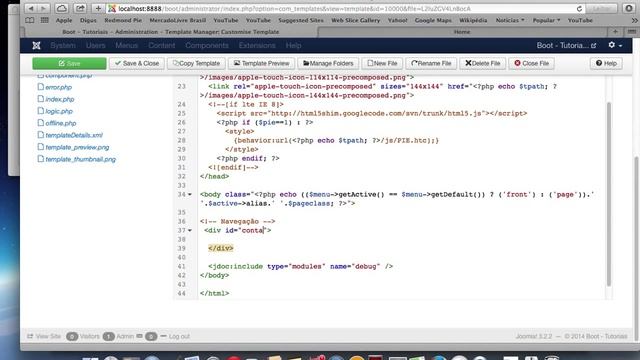Open the Wikipédia bookmark
640x360 pixels.
(x=473, y=20)
